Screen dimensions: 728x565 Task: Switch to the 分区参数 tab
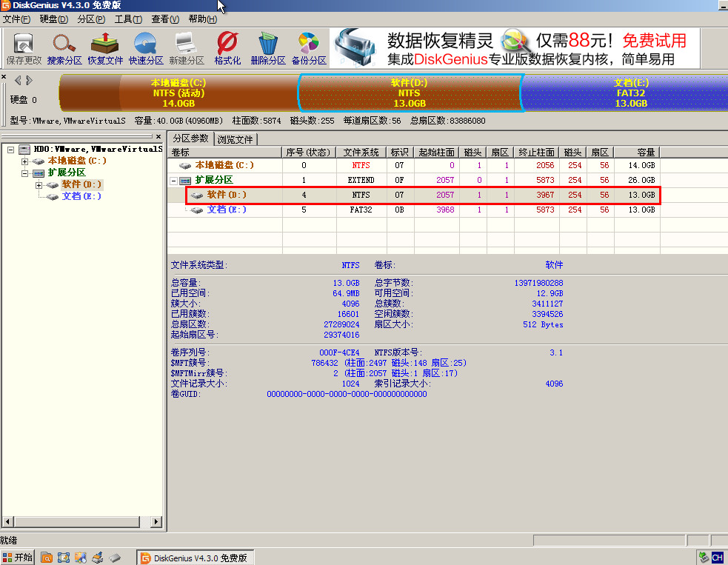(190, 138)
